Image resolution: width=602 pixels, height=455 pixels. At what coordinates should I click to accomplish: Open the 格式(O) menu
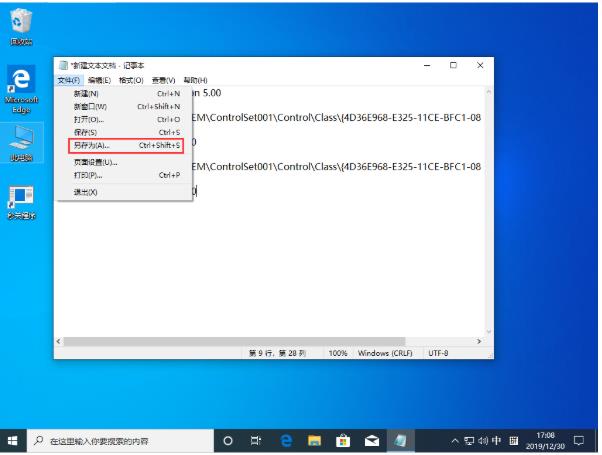pos(131,80)
